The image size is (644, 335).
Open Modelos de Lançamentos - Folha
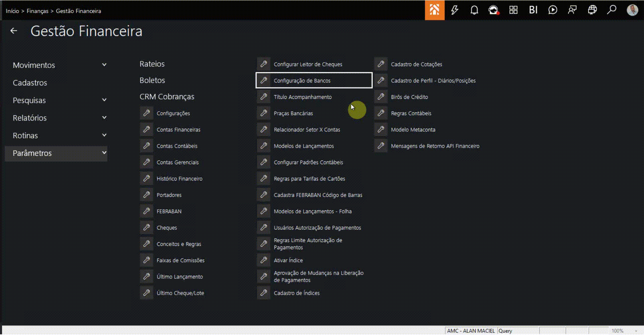[x=313, y=211]
